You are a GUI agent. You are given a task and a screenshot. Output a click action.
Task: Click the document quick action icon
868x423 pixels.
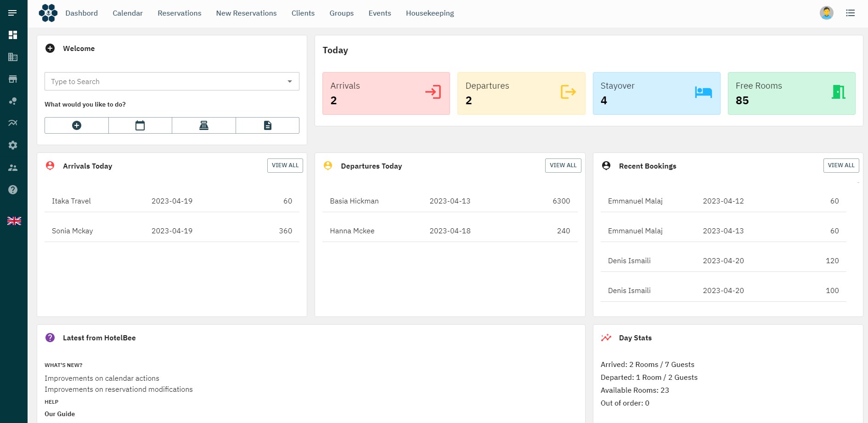point(267,125)
